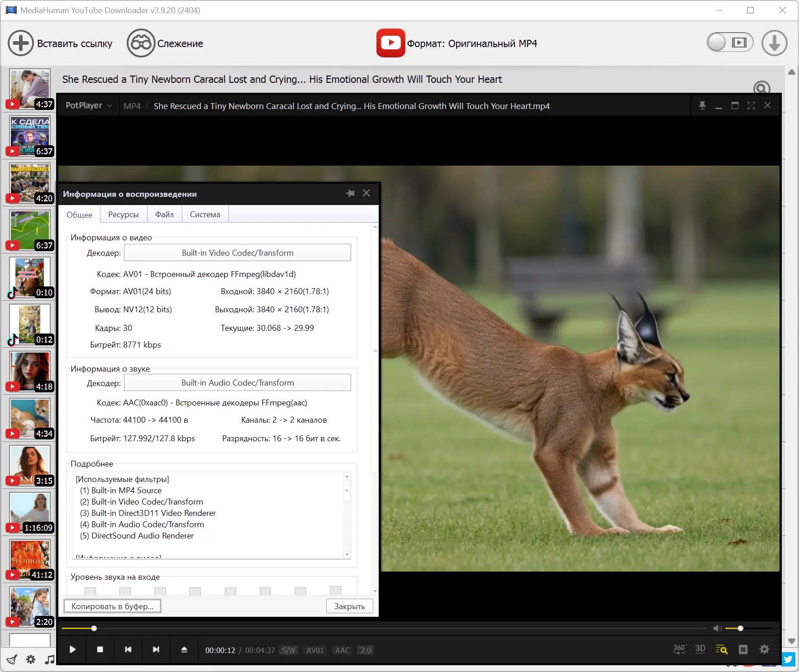Click the playlist icon in PotPlayer

coord(743,650)
